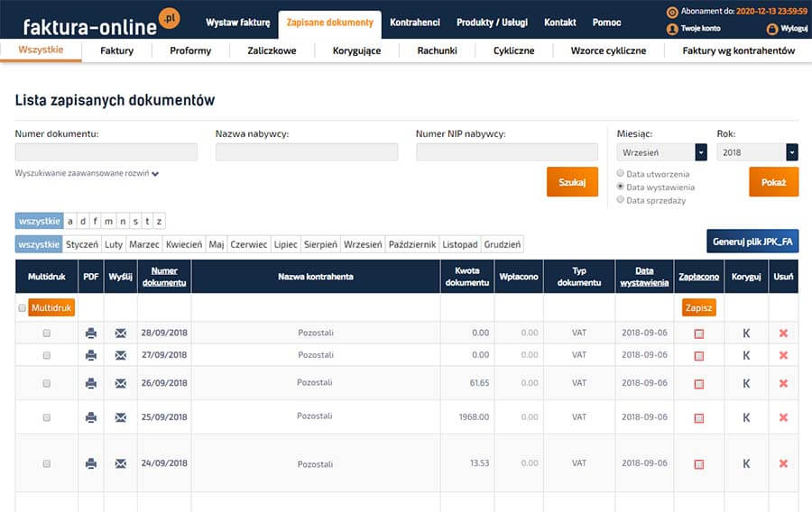Delete invoice 28/09/2018 with red X
Screen dimensions: 812x512
[783, 333]
